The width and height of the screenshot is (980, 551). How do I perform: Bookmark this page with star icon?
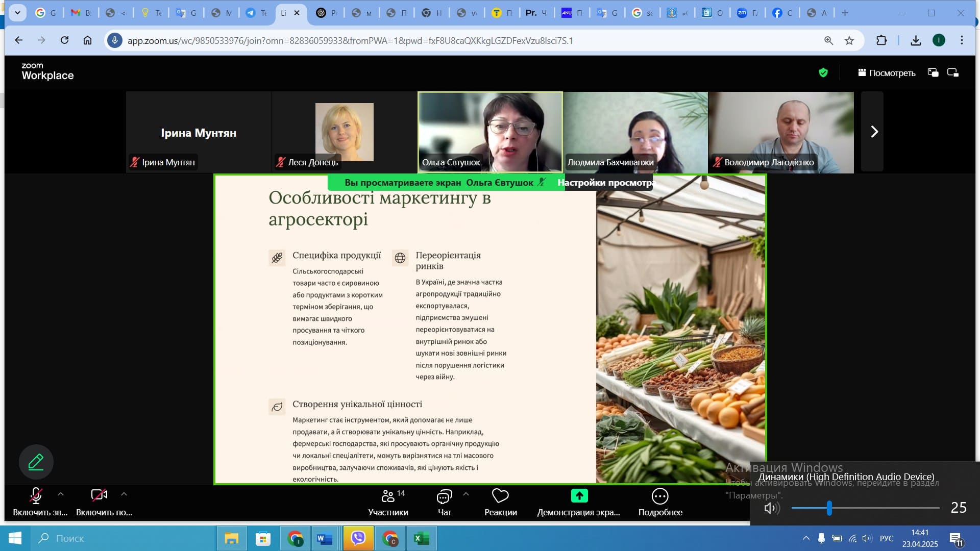[849, 40]
